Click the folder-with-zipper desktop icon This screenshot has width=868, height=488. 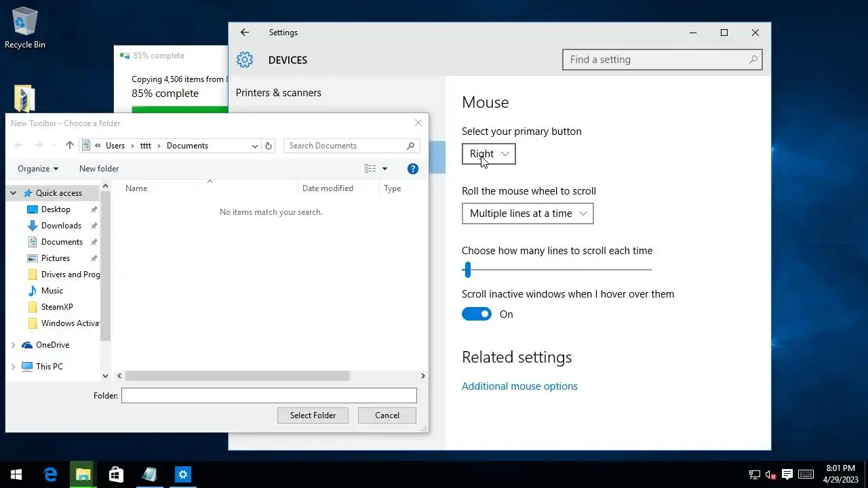click(24, 99)
